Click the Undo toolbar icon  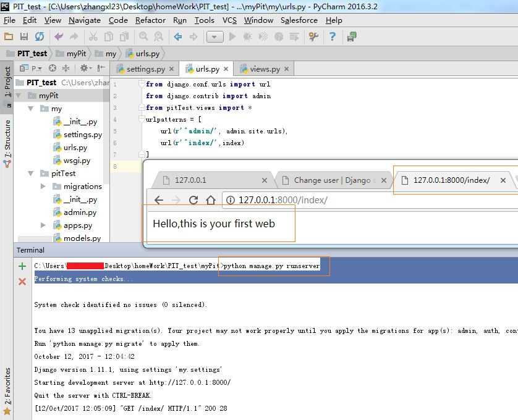59,36
